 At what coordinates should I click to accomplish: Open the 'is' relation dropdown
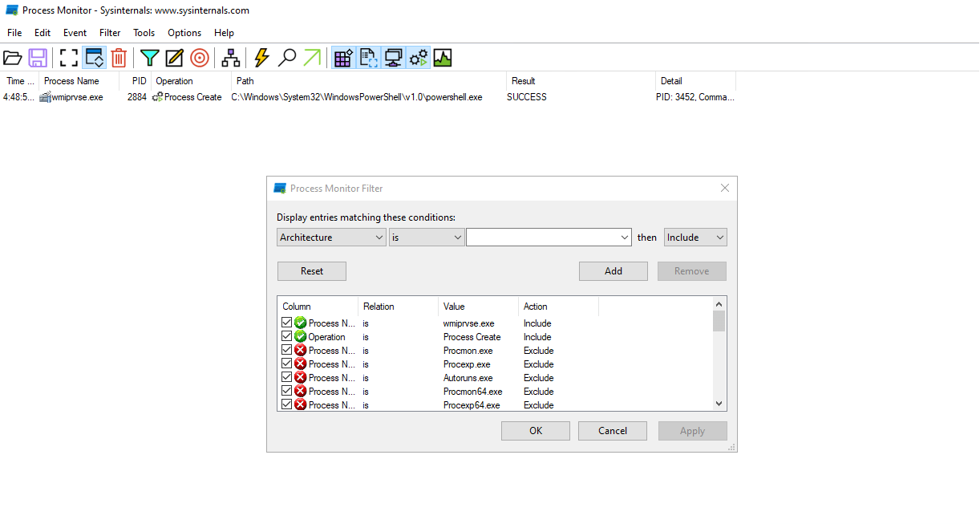(x=427, y=238)
